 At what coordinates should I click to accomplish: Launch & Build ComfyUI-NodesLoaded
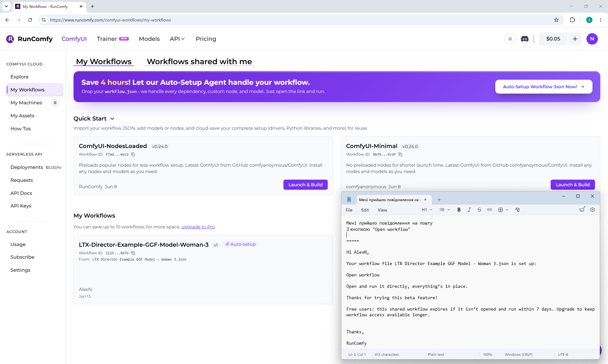(305, 185)
